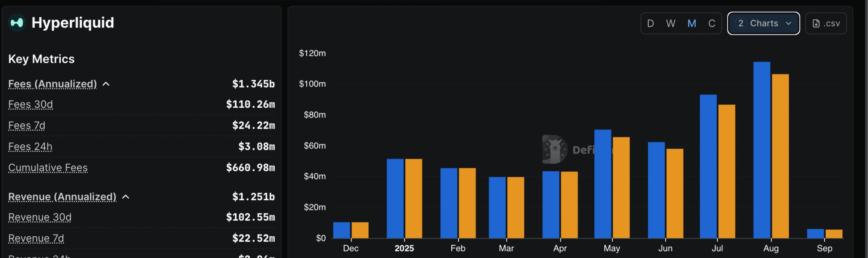The width and height of the screenshot is (868, 258).
Task: Click the $110.26m value
Action: pos(251,104)
